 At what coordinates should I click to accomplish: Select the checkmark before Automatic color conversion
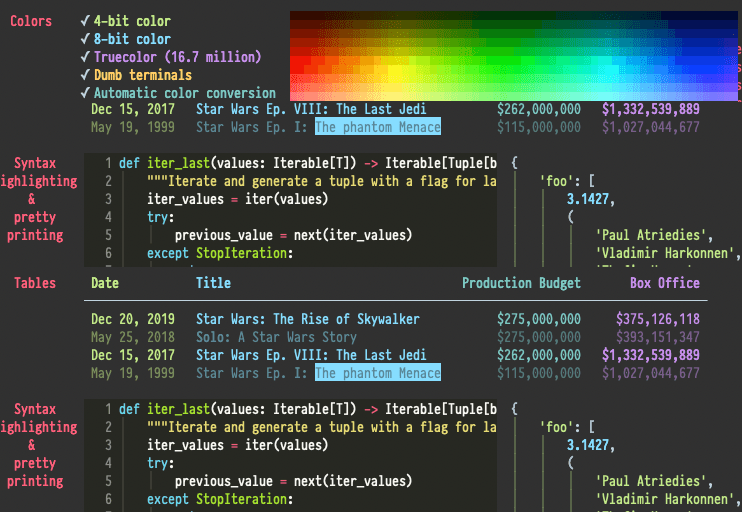click(x=85, y=93)
